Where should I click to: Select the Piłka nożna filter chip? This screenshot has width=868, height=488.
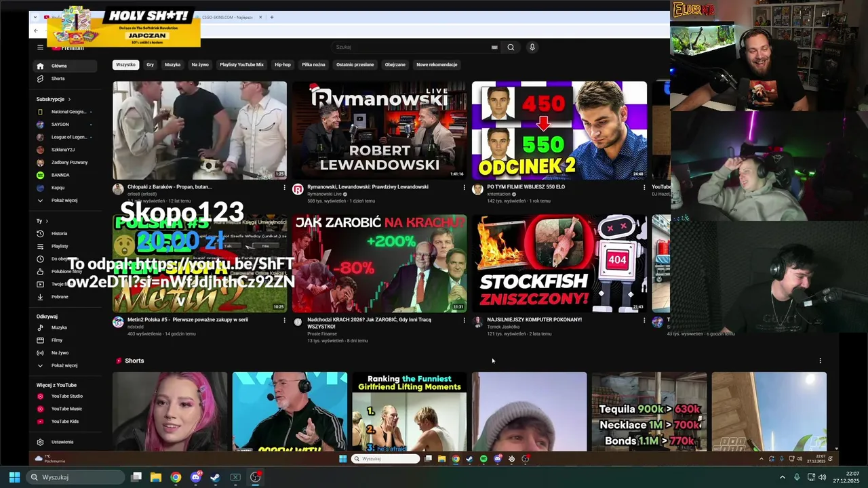coord(313,65)
